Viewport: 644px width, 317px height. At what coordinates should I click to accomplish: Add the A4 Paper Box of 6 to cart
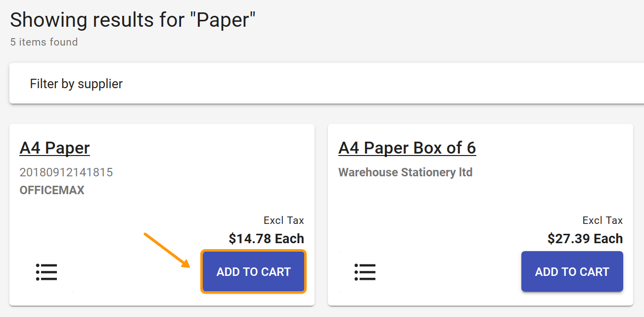point(572,271)
